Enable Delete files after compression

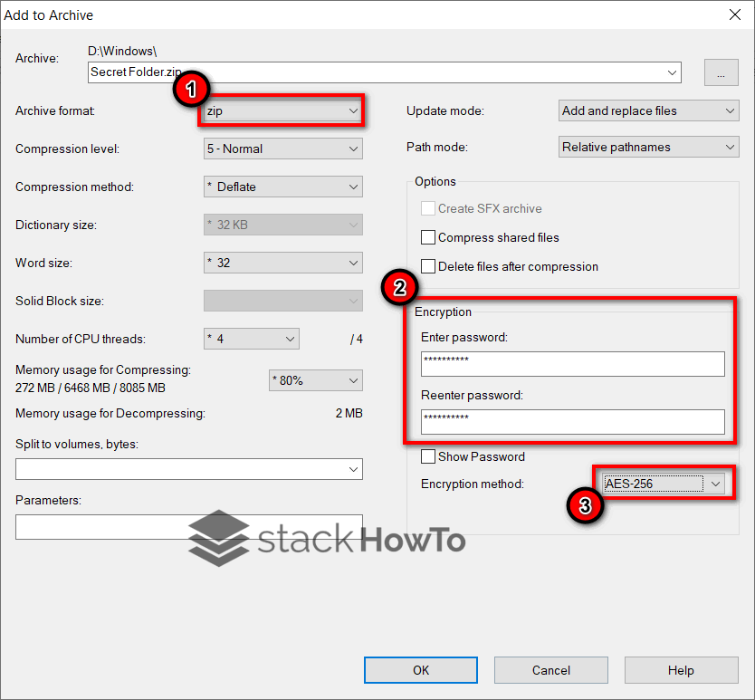(x=430, y=266)
